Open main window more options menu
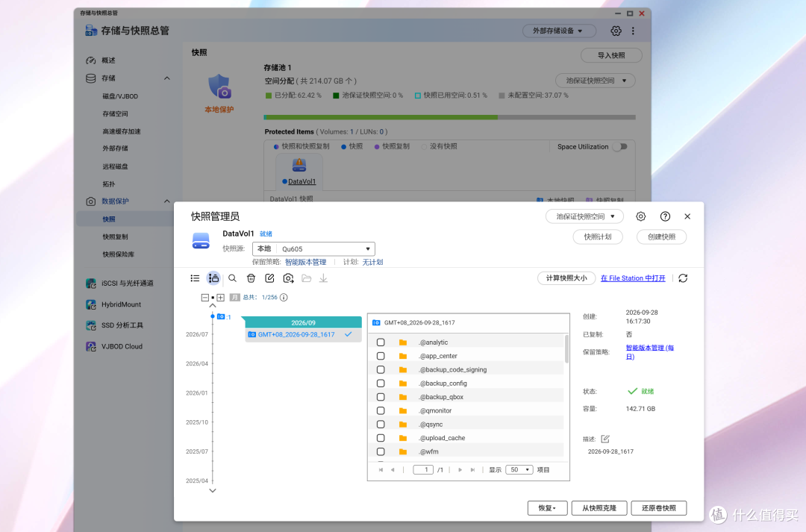 (x=633, y=31)
